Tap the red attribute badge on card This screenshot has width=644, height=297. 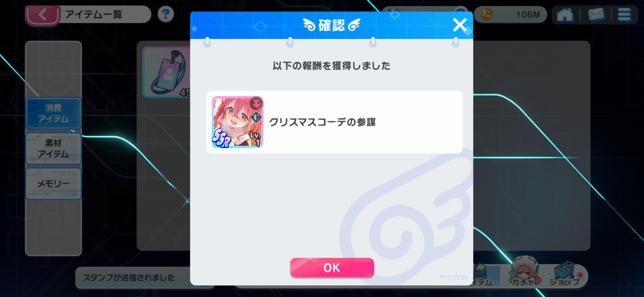point(256,103)
